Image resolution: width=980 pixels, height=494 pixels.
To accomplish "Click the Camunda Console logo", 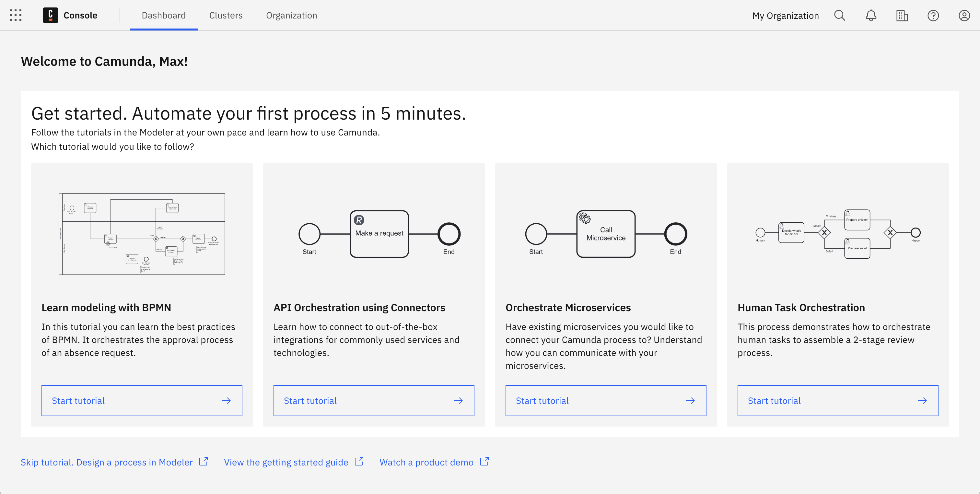I will point(50,15).
